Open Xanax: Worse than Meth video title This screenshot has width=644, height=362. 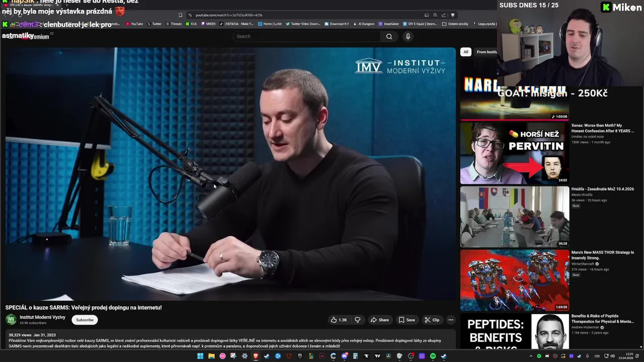point(603,128)
